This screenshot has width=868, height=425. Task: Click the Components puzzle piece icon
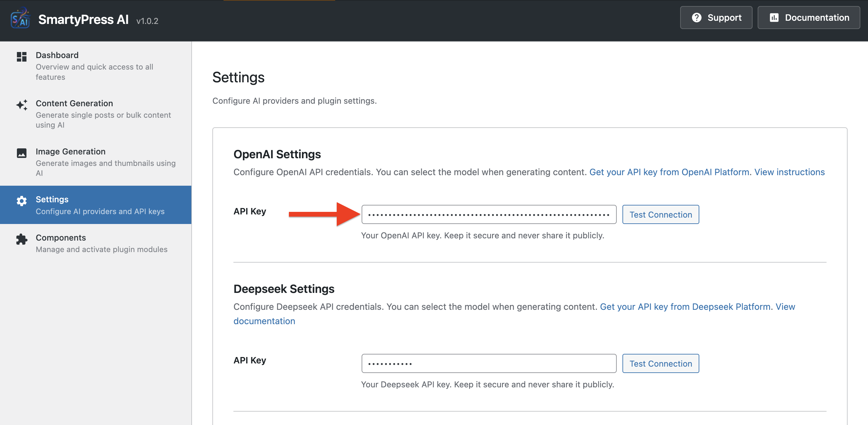pos(22,239)
